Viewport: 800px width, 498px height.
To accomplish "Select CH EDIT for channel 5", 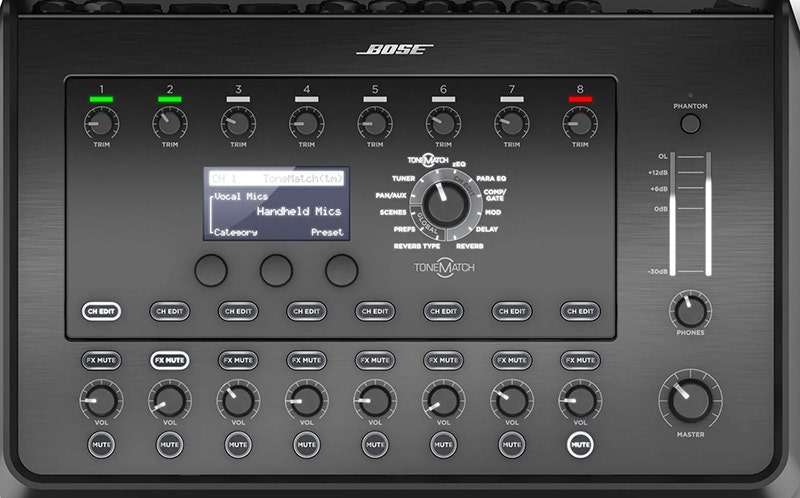I will [375, 311].
